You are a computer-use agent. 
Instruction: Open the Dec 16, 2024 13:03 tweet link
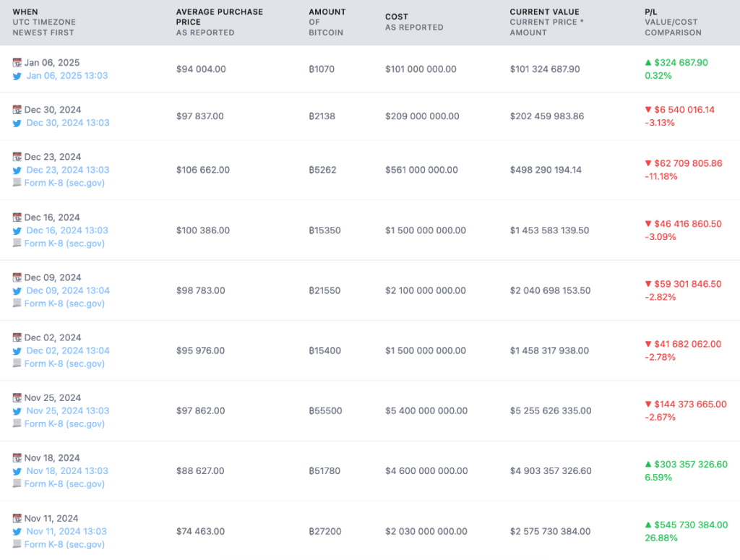click(x=67, y=231)
